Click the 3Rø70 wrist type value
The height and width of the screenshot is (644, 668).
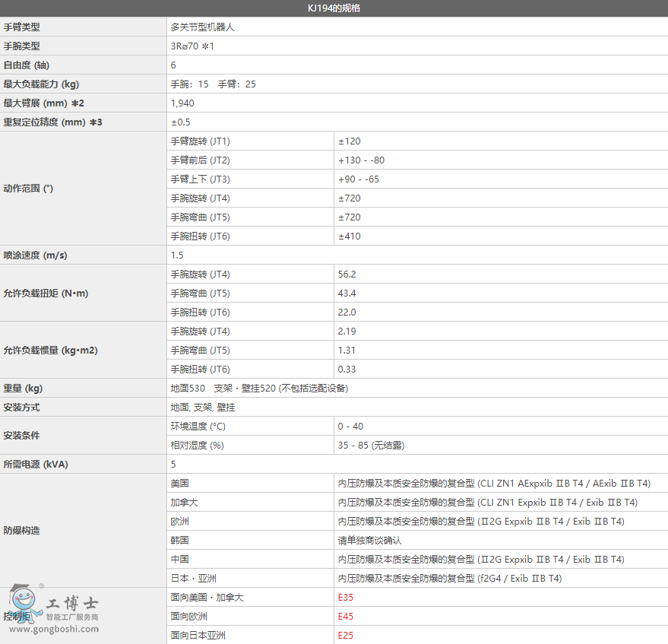coord(192,46)
